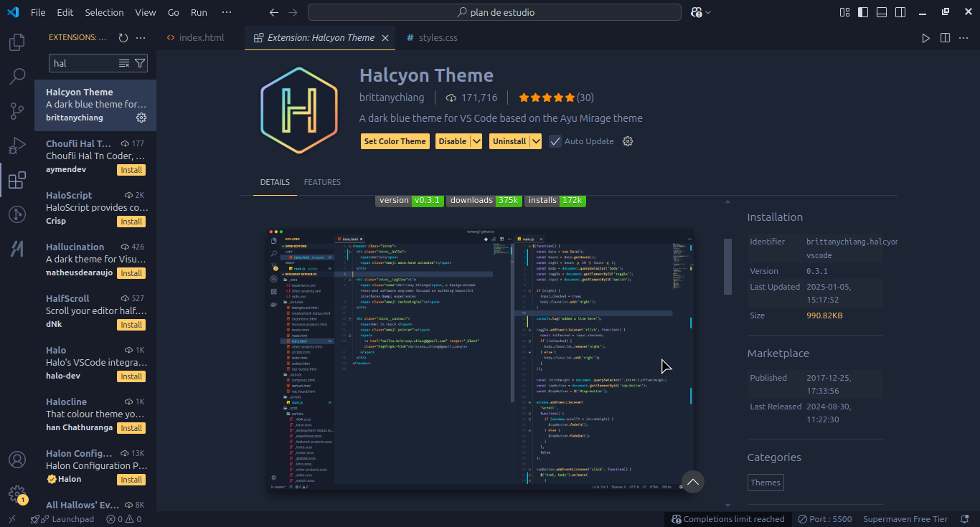
Task: Switch to the styles.css tab
Action: click(x=432, y=38)
